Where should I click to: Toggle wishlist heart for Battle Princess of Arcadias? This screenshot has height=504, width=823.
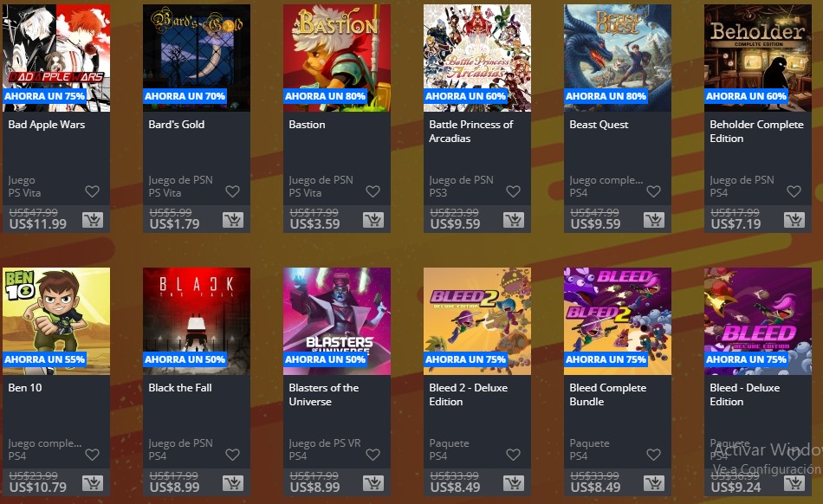[x=514, y=191]
